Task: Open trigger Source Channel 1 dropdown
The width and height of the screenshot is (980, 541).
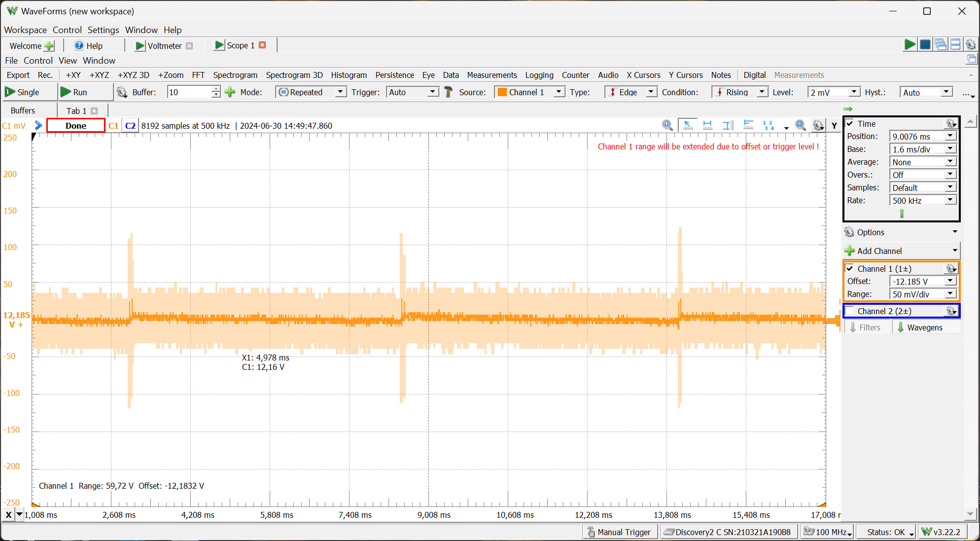Action: click(559, 92)
